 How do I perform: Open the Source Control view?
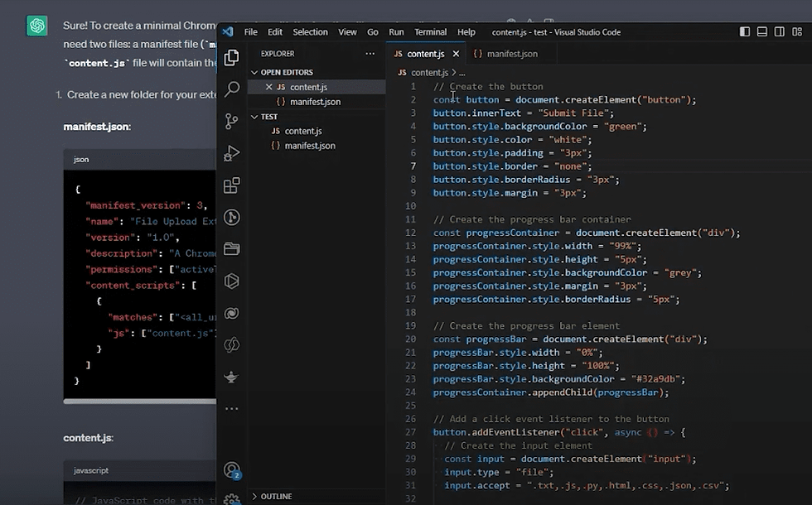[231, 121]
